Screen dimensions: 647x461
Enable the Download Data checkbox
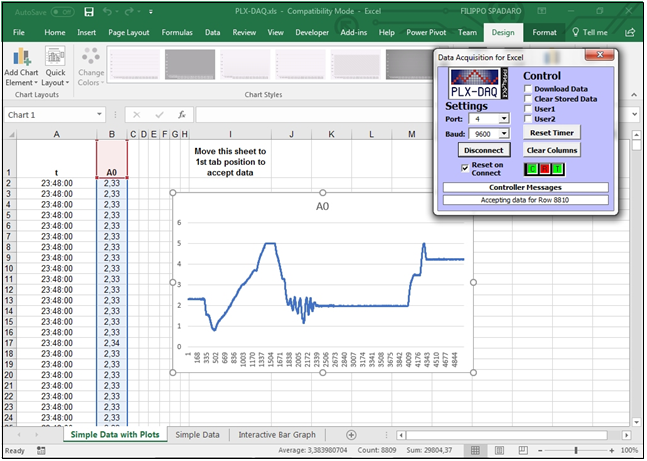pos(528,89)
